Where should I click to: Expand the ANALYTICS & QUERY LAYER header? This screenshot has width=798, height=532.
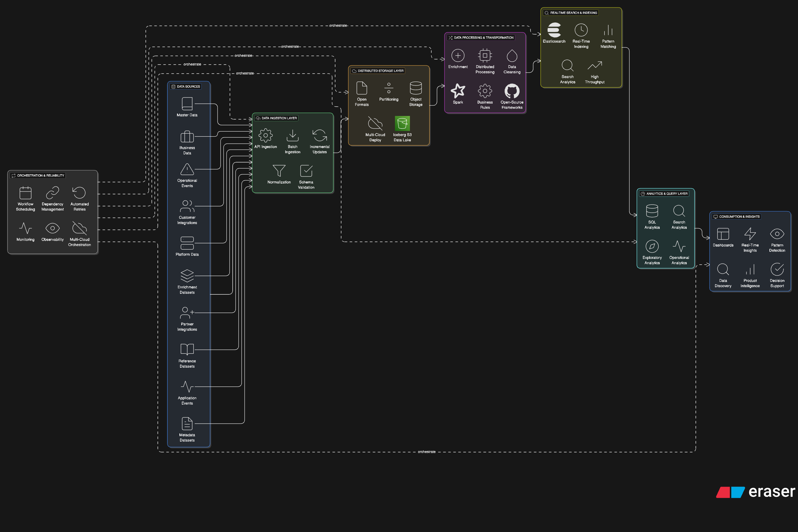pos(665,193)
